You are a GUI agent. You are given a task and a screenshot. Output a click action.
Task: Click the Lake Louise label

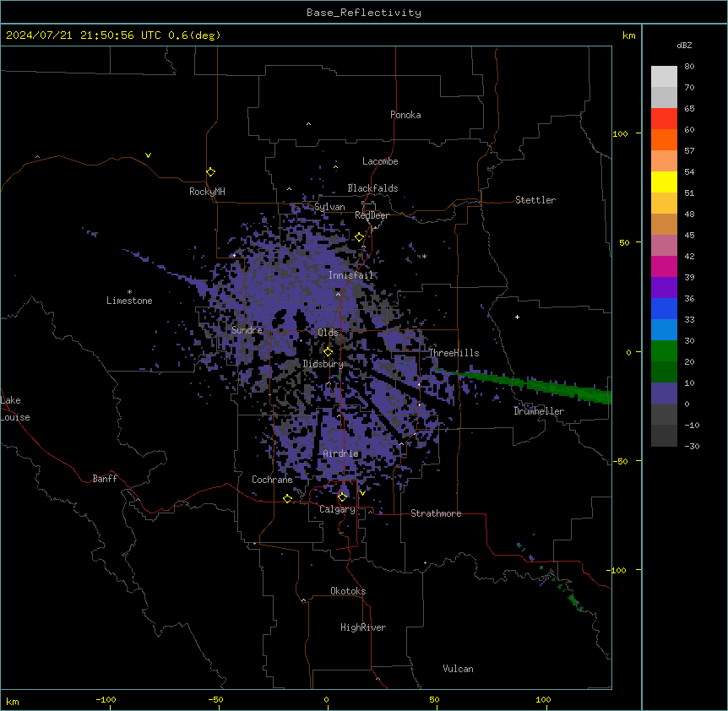point(15,409)
